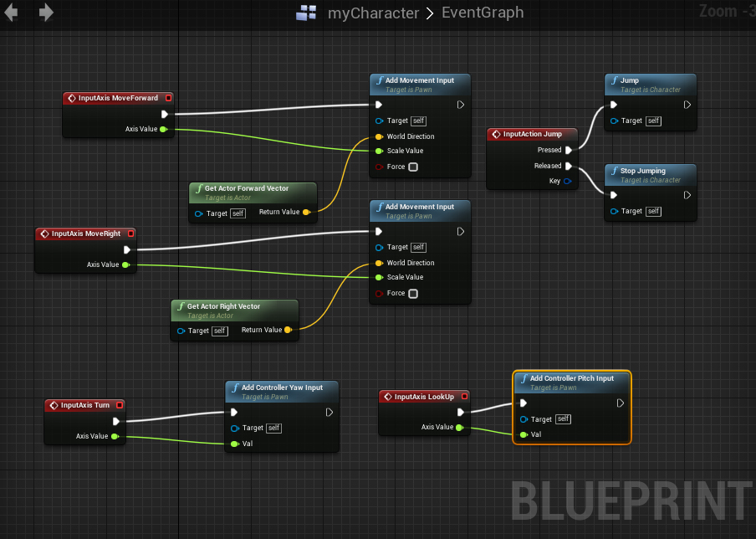
Task: Enable Force checkbox on upper Add Movement Input
Action: 412,167
